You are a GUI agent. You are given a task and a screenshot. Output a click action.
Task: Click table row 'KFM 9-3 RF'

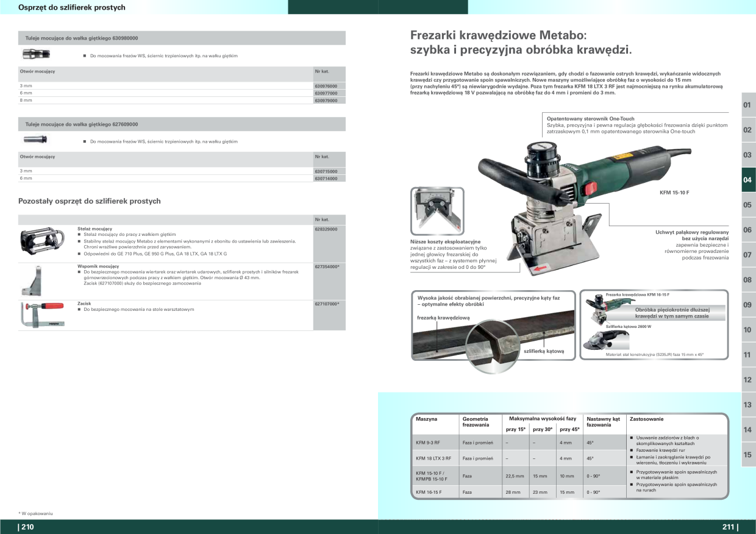point(519,442)
